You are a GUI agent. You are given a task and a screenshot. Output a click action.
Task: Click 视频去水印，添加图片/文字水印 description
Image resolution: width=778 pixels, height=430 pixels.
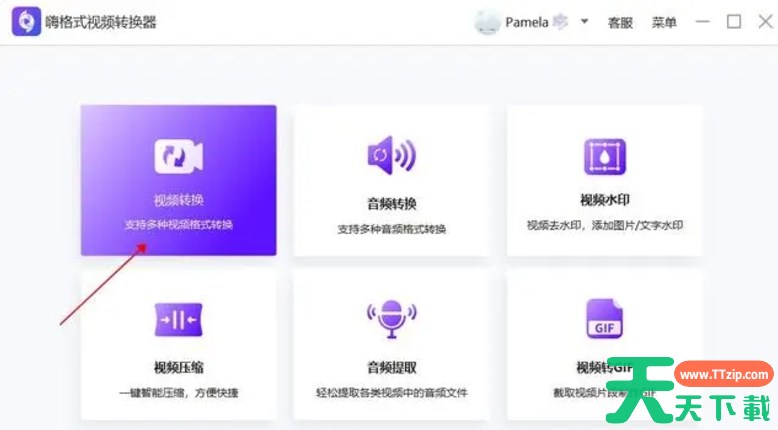click(x=605, y=225)
